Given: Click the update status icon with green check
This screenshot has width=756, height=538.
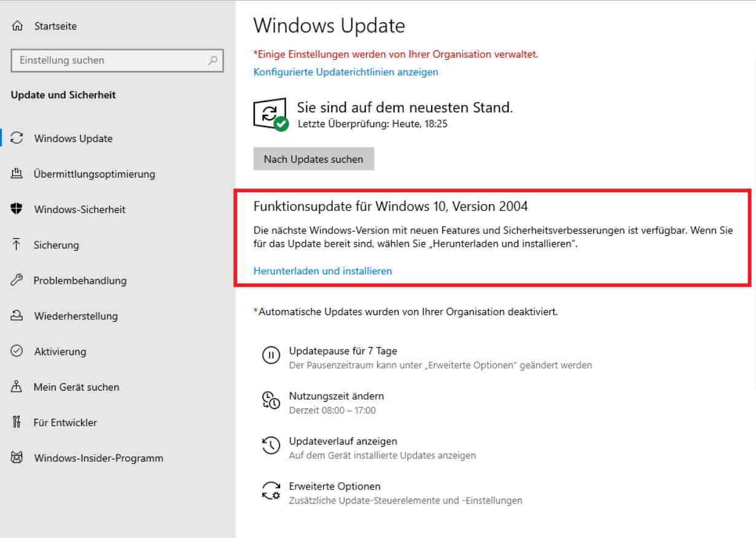Looking at the screenshot, I should click(271, 114).
